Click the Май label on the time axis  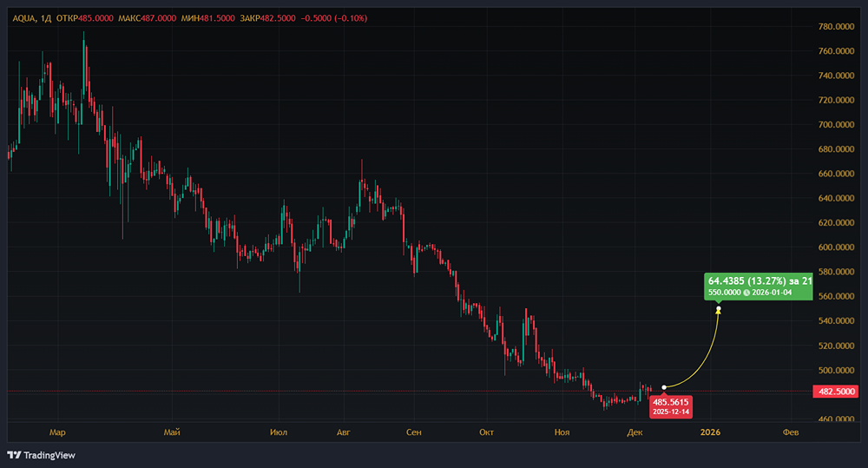(172, 432)
